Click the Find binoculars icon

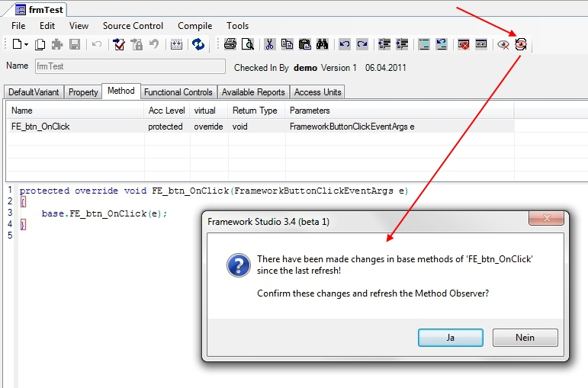(x=322, y=44)
